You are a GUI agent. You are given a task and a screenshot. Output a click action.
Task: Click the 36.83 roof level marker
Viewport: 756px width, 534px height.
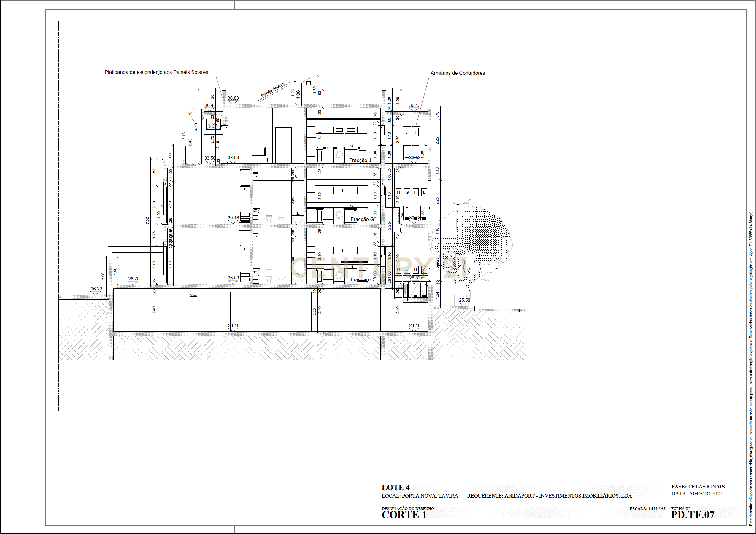[x=233, y=98]
